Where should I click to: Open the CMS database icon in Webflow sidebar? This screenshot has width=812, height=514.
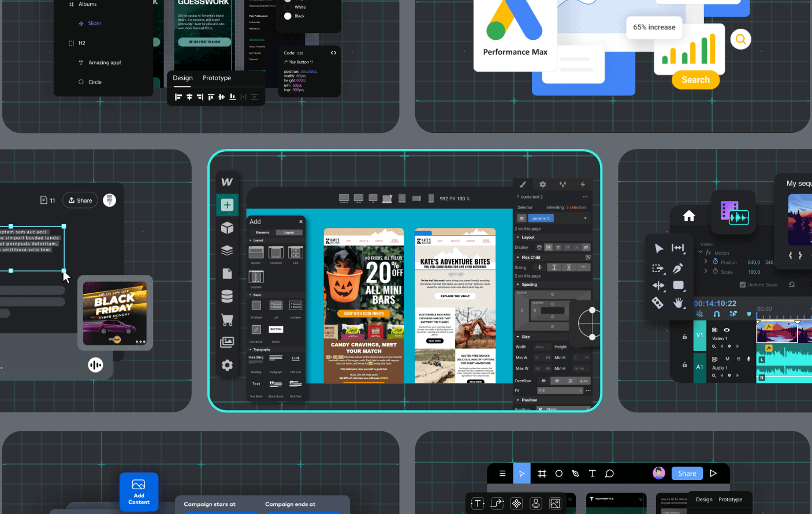[227, 296]
